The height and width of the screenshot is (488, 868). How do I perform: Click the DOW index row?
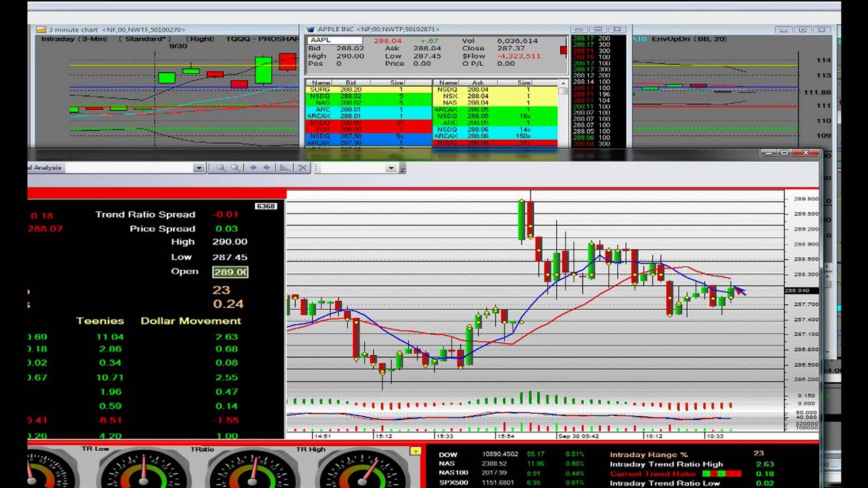[x=511, y=454]
